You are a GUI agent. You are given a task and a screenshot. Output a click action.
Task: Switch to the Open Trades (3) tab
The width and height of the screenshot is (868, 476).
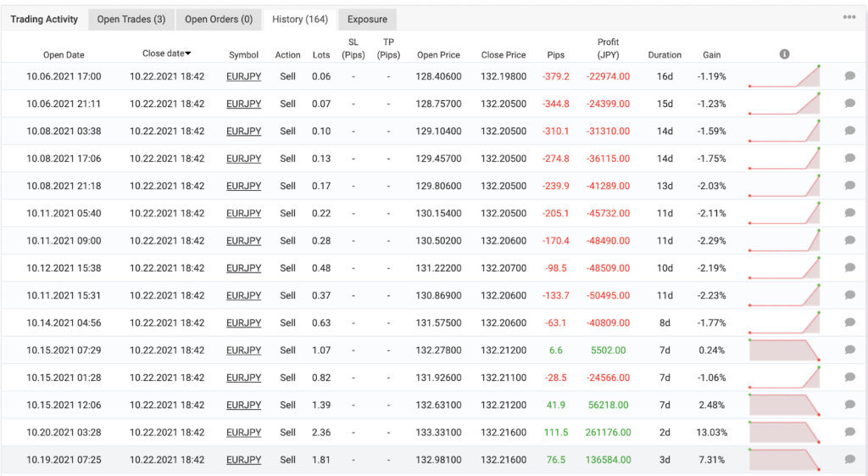[131, 20]
